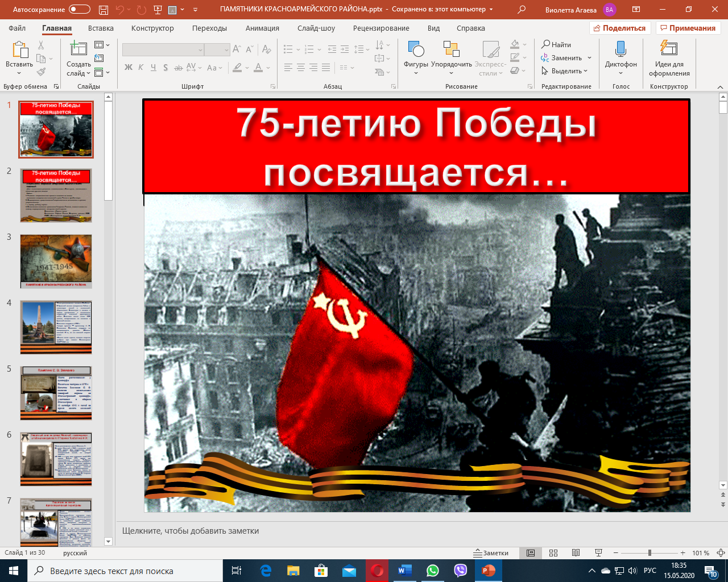The image size is (728, 582).
Task: Toggle the AutoSave (Автосохранение) switch
Action: coord(79,10)
